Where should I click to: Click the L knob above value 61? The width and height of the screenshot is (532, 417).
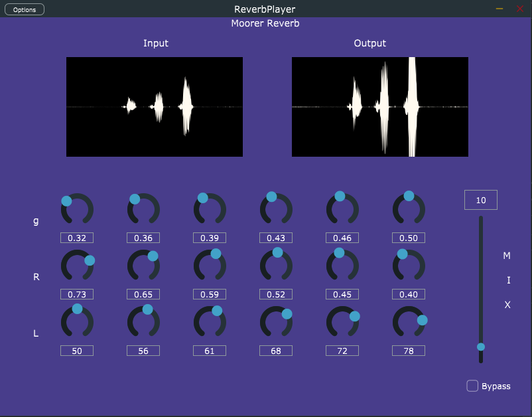(x=210, y=322)
